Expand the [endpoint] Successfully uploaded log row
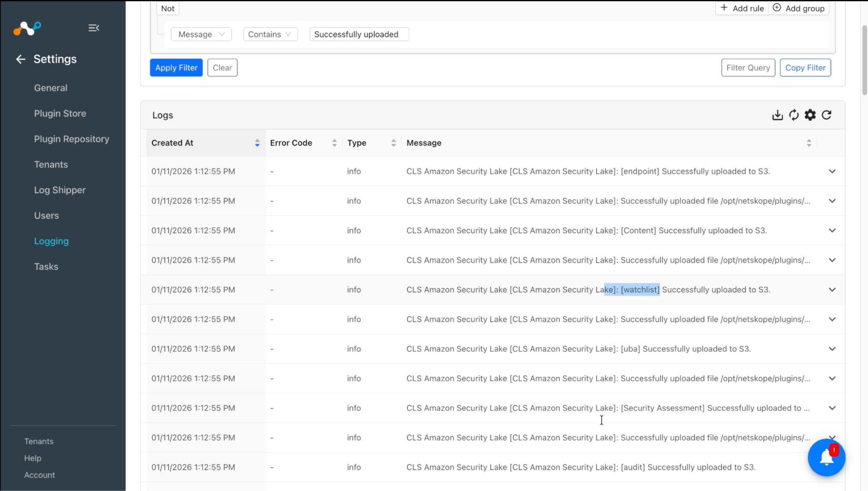The width and height of the screenshot is (868, 491). point(832,172)
